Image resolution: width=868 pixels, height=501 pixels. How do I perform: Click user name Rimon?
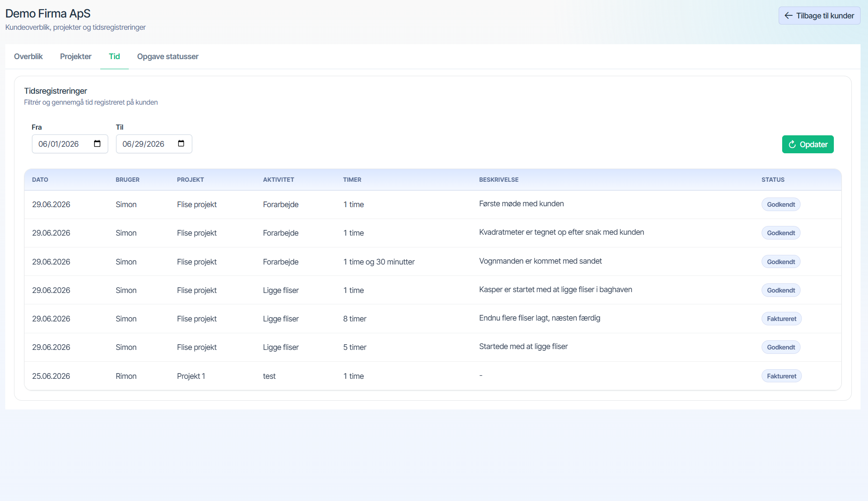(126, 376)
